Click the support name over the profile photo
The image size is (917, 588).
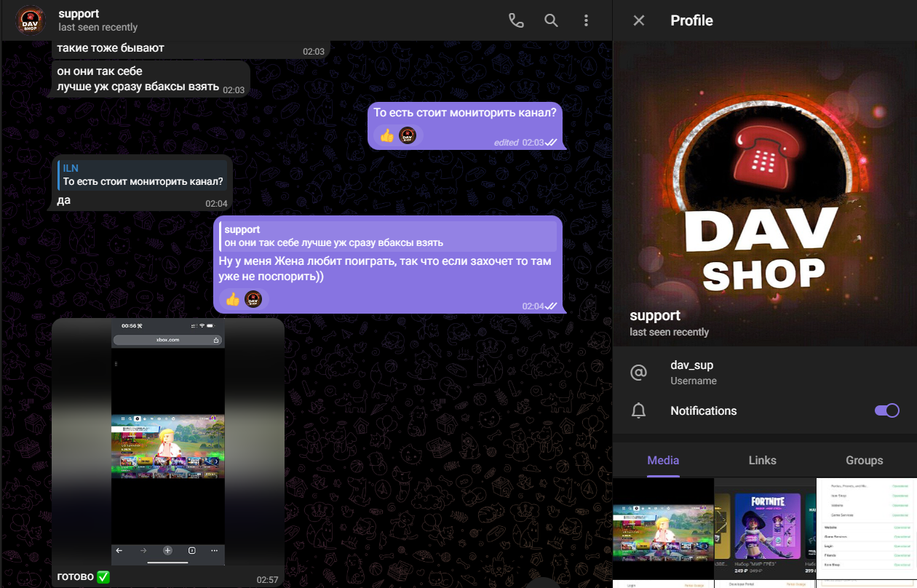click(655, 316)
